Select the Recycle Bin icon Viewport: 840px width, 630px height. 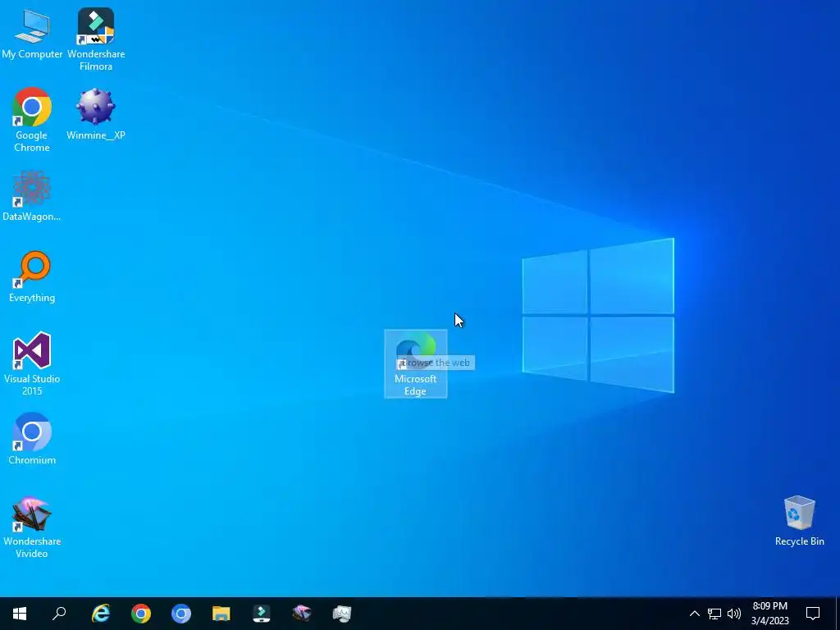point(799,521)
